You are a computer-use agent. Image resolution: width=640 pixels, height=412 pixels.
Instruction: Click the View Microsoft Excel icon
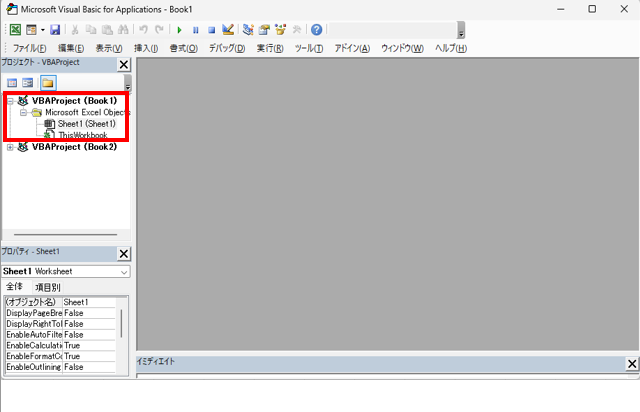coord(15,30)
